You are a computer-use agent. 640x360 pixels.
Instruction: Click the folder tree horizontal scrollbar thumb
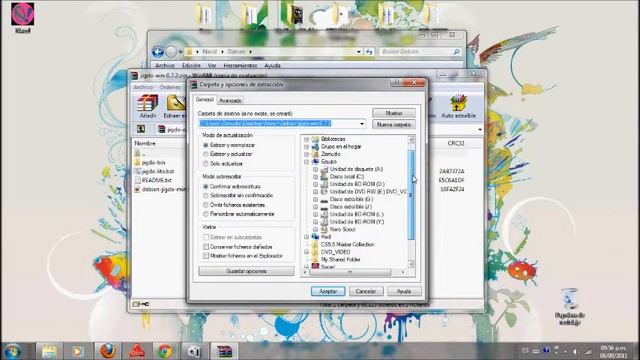click(350, 272)
